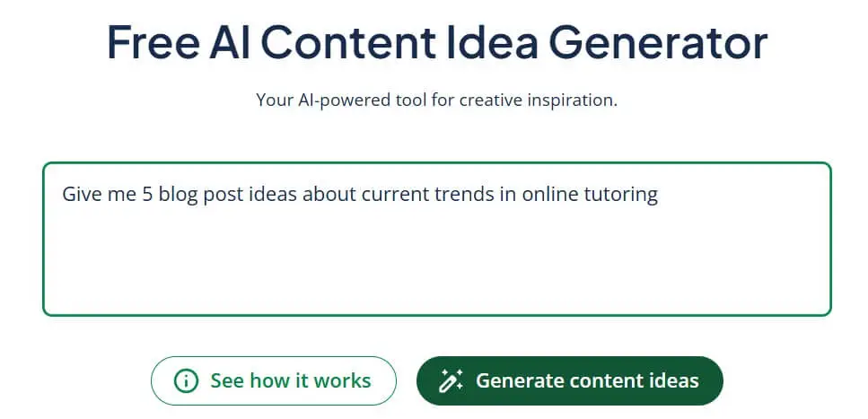Click the "Generate content ideas" label text
The image size is (868, 419).
pos(587,380)
